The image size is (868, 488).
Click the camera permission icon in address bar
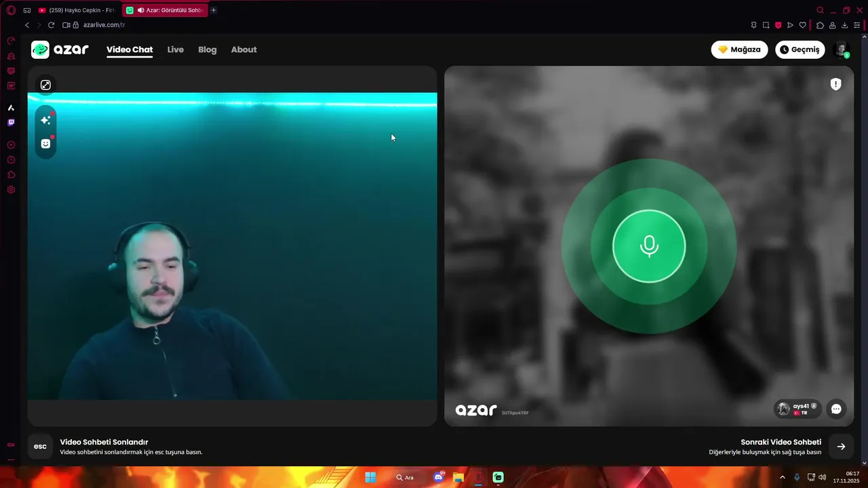[x=66, y=25]
